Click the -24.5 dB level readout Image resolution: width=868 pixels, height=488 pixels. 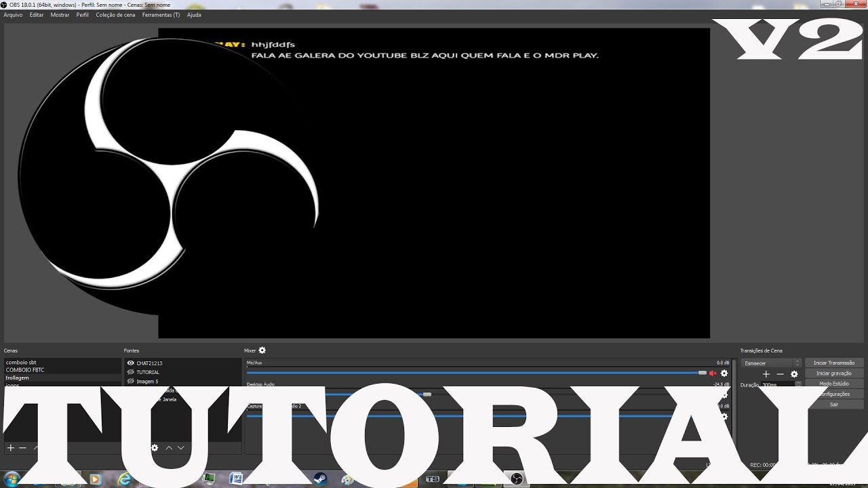tap(722, 384)
